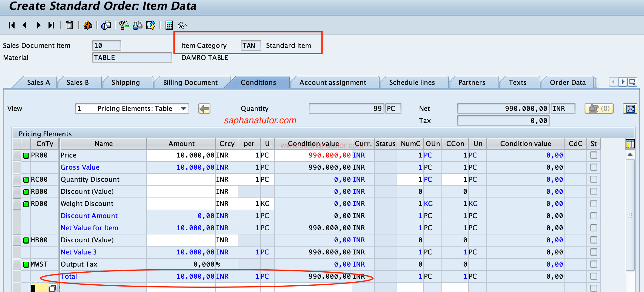644x292 pixels.
Task: Click Amount field in Weight Discount row
Action: (181, 204)
